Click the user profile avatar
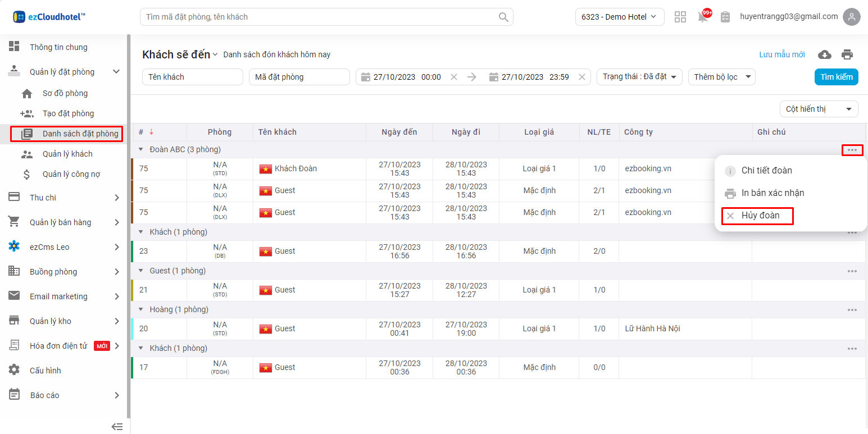This screenshot has width=868, height=434. (x=852, y=17)
